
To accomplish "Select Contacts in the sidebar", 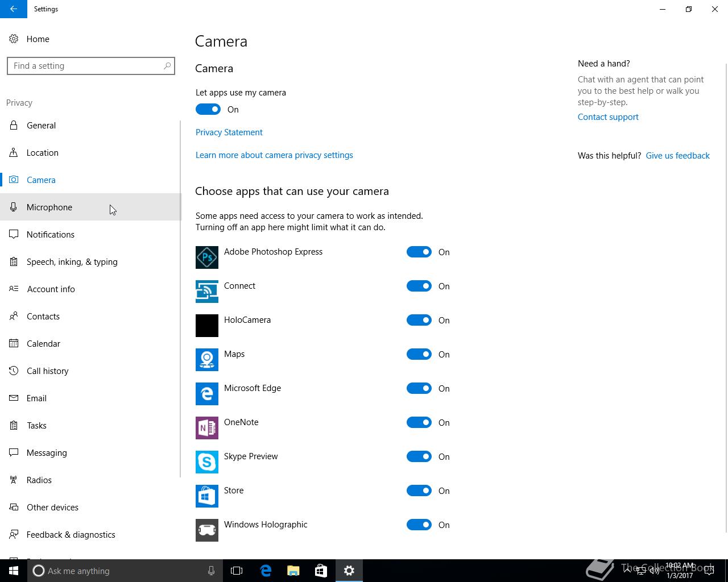I will tap(90, 317).
